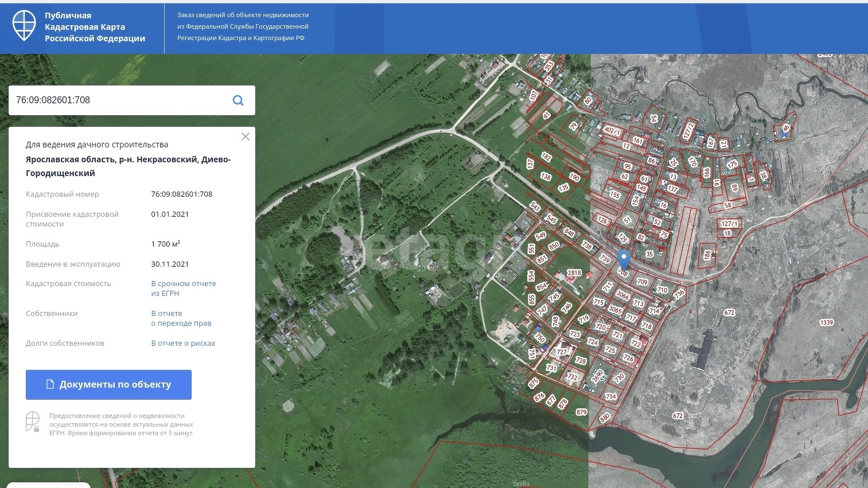Click the magnifier search icon
The height and width of the screenshot is (488, 868).
tap(238, 100)
